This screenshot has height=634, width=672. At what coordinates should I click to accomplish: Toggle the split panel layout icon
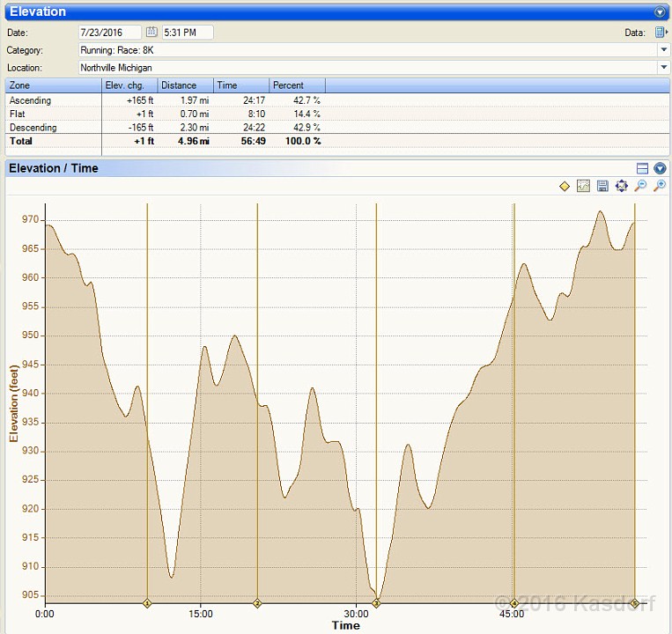click(x=642, y=168)
